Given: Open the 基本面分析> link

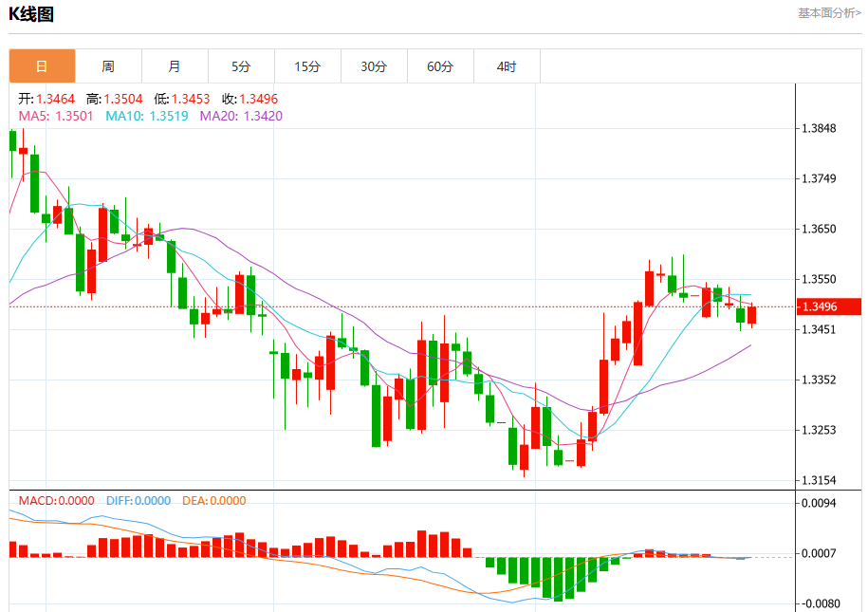Looking at the screenshot, I should pyautogui.click(x=829, y=12).
